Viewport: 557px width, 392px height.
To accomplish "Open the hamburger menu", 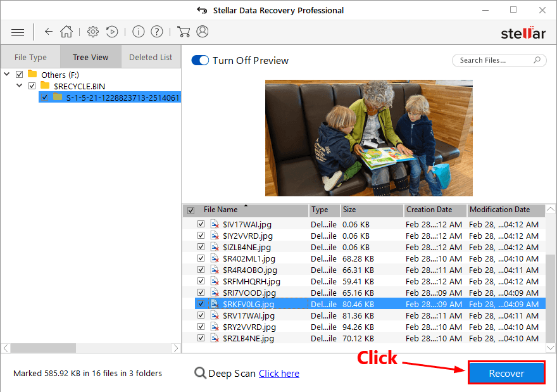I will coord(18,32).
